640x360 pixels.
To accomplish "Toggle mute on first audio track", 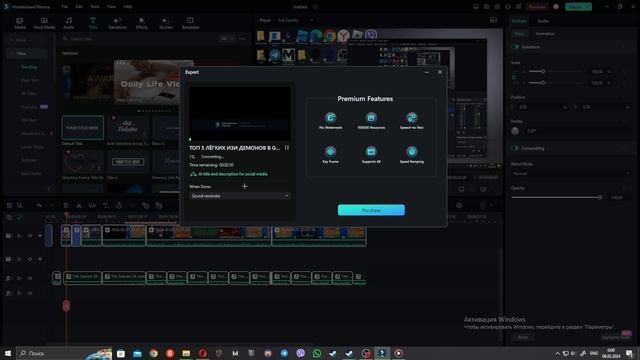I will [30, 278].
